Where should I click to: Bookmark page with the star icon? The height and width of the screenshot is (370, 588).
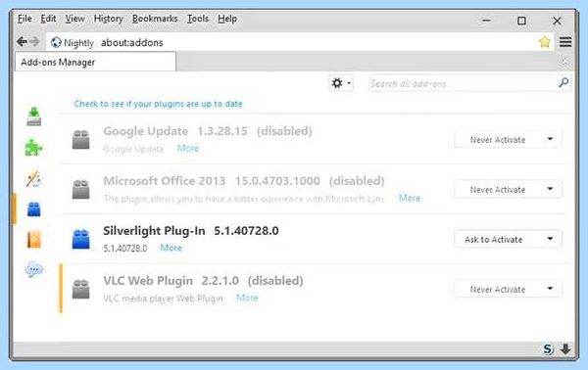545,42
